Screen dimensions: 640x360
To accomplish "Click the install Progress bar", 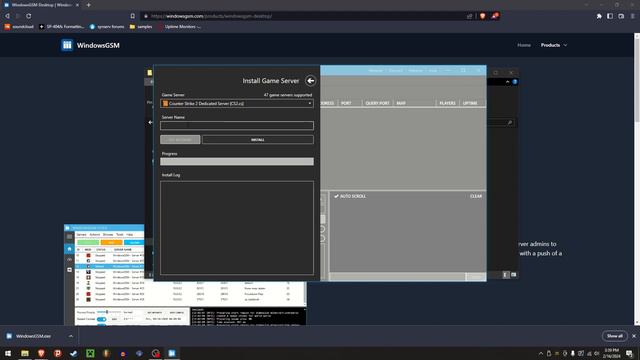I will tap(237, 162).
